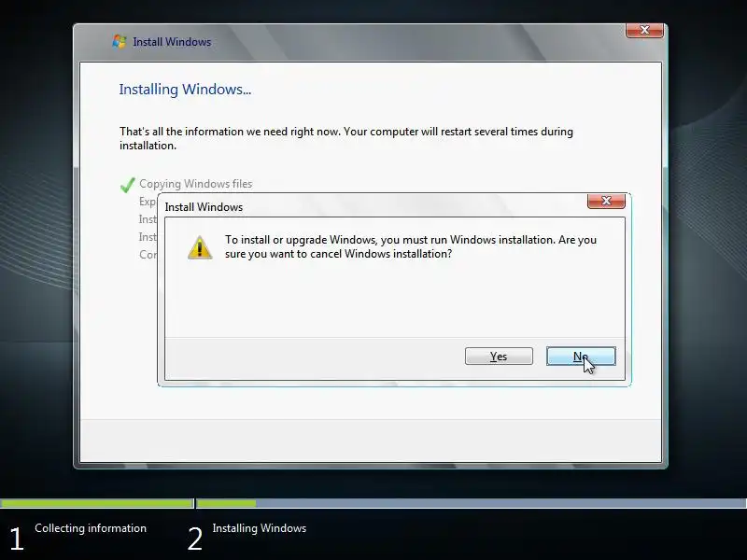Click the 'Installing Windows...' heading
Image resolution: width=747 pixels, height=560 pixels.
185,90
